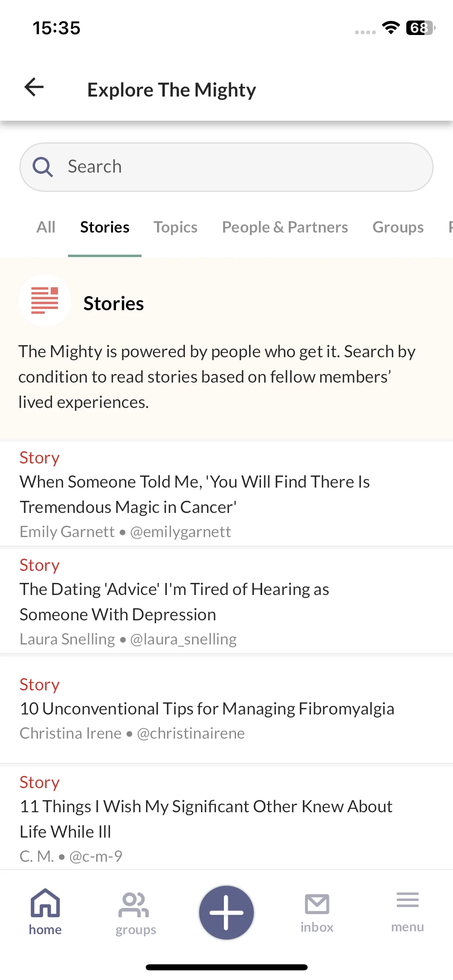Viewport: 453px width, 980px height.
Task: Tap the plus create post button
Action: point(226,912)
